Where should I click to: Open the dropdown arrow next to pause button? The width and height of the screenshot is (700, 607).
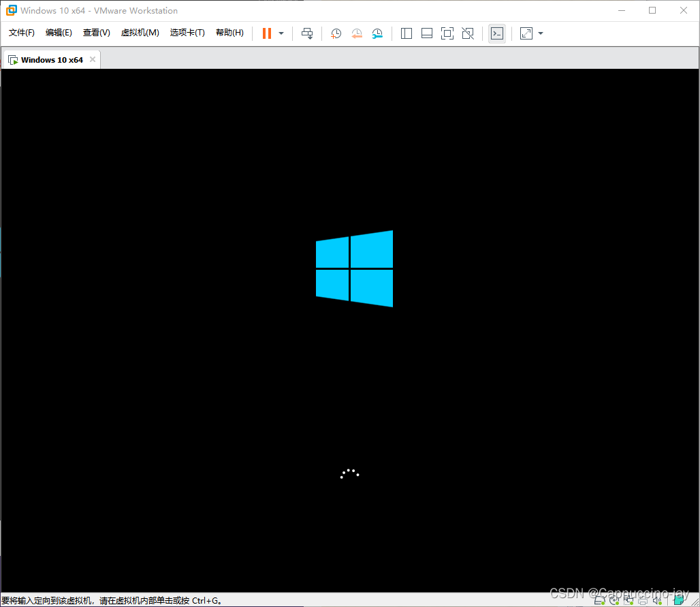(x=281, y=33)
